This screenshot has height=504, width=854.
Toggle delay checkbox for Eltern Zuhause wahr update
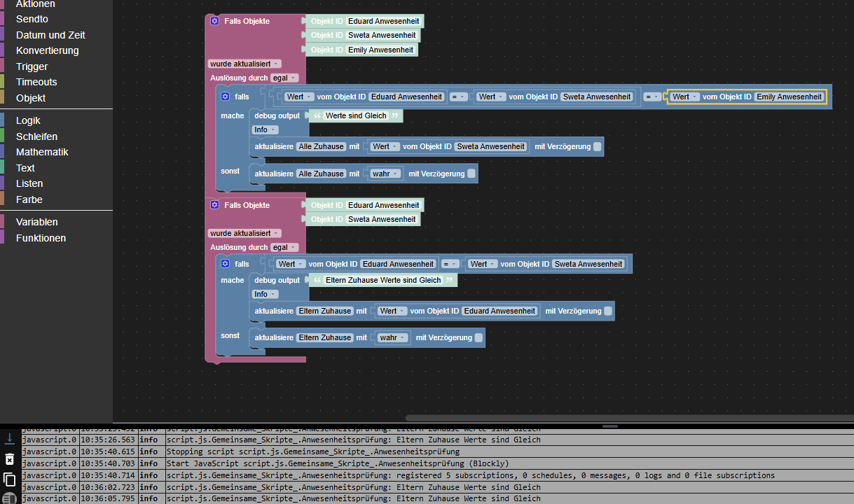478,337
